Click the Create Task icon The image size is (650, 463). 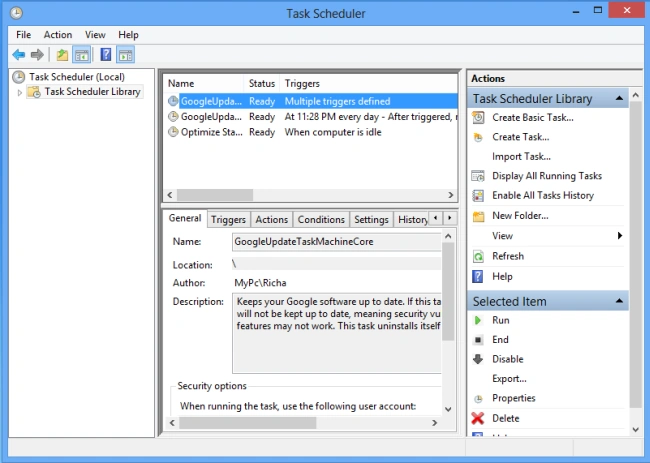[x=478, y=137]
